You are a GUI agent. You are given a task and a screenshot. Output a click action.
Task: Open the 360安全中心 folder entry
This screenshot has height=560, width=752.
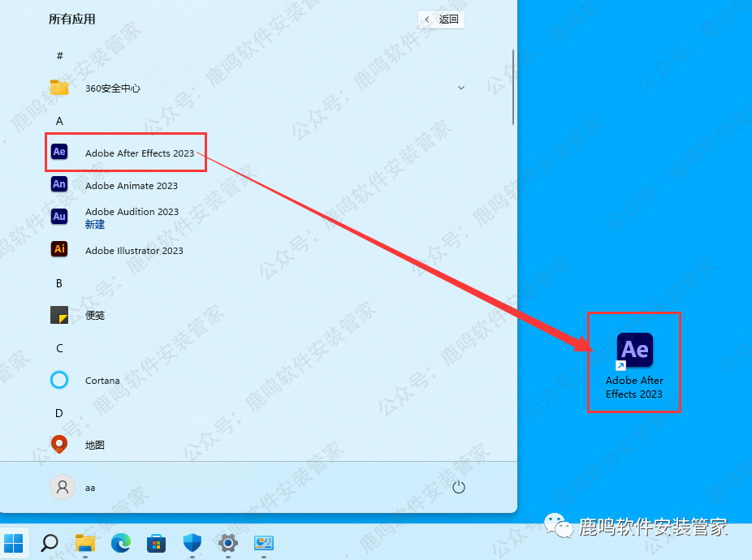tap(112, 88)
